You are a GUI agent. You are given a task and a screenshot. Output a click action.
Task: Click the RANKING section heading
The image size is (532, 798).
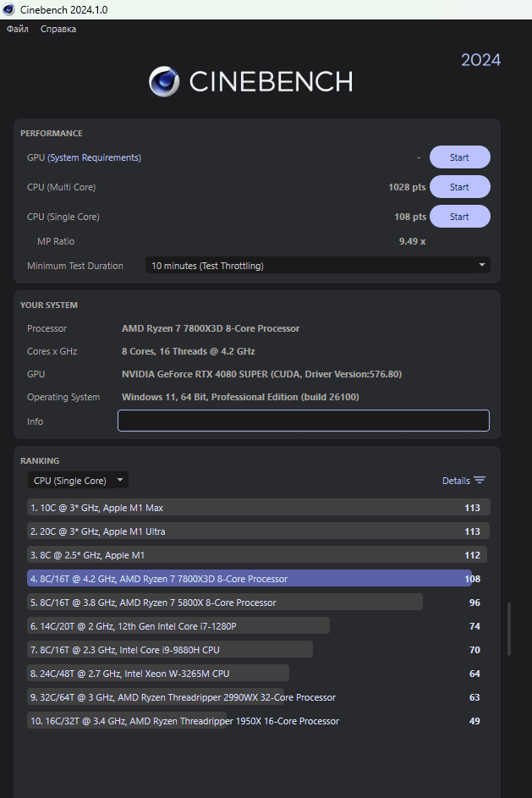pyautogui.click(x=40, y=460)
